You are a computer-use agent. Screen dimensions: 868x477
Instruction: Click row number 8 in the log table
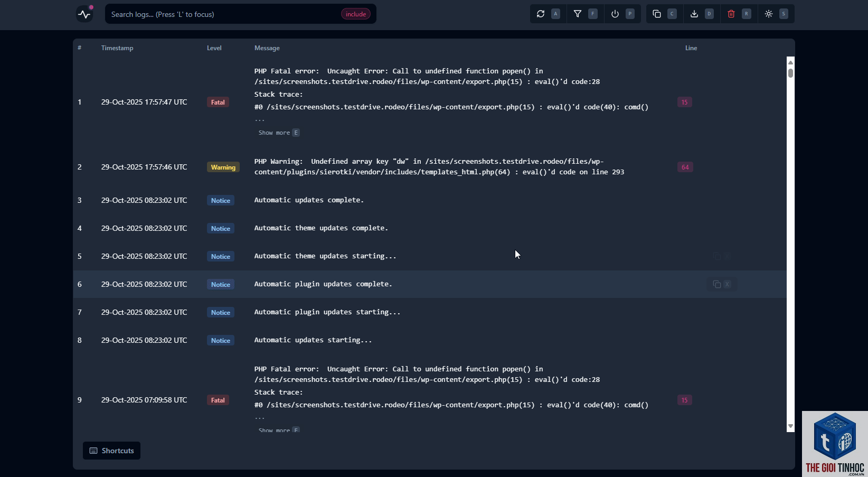[80, 340]
